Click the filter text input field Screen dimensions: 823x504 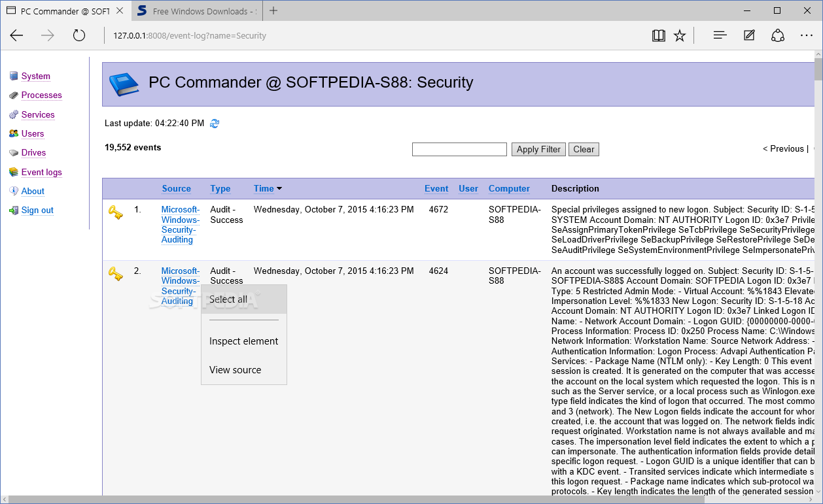[x=459, y=150]
